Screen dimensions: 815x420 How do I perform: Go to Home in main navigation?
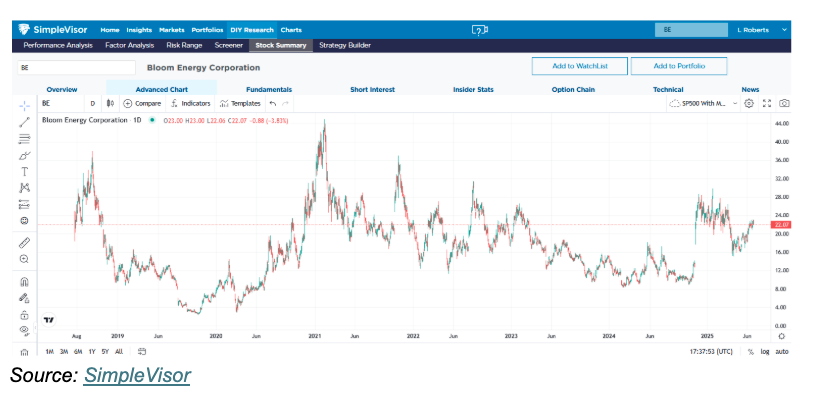(x=110, y=30)
